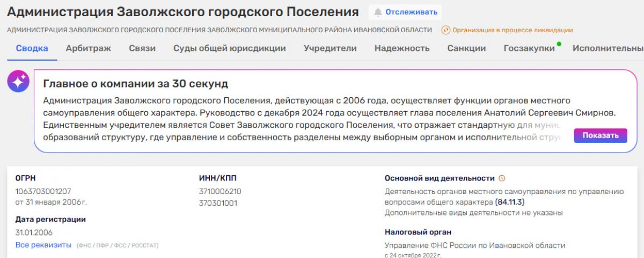Select the Исполнительные tab at the right edge
The image size is (644, 258).
(x=608, y=48)
